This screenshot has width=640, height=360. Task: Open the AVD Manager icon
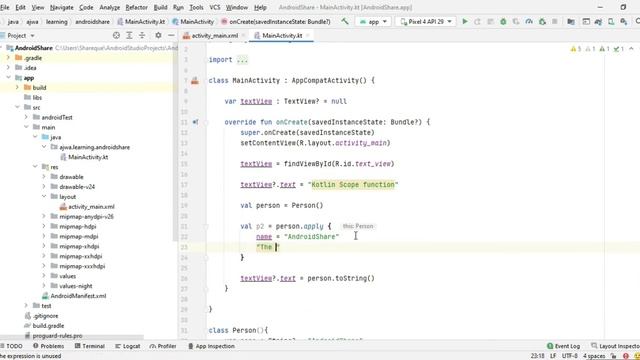coord(611,21)
